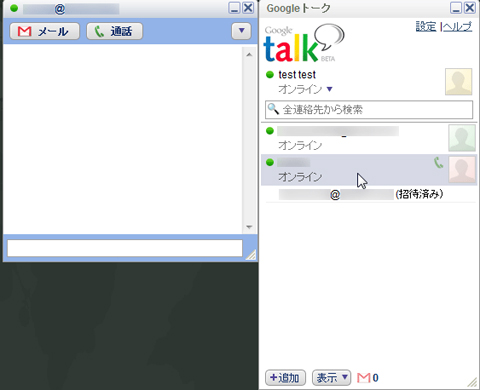Click the selected contact's pink avatar
This screenshot has width=480, height=390.
462,170
